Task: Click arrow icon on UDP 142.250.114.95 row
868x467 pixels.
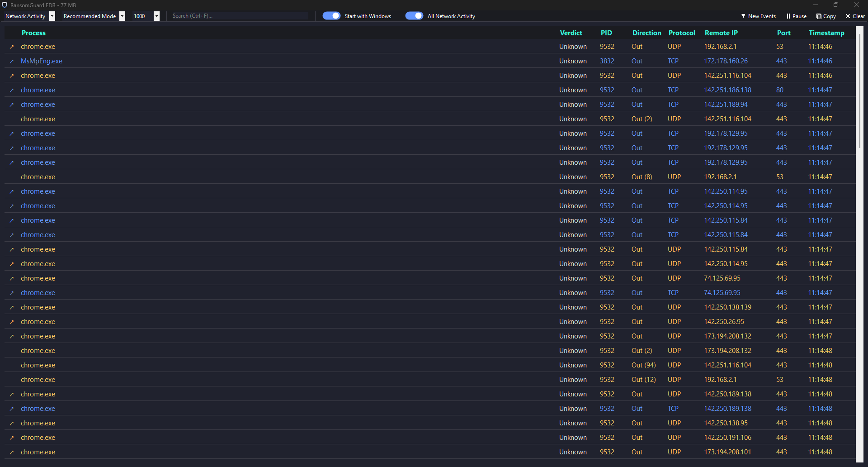Action: pos(12,264)
